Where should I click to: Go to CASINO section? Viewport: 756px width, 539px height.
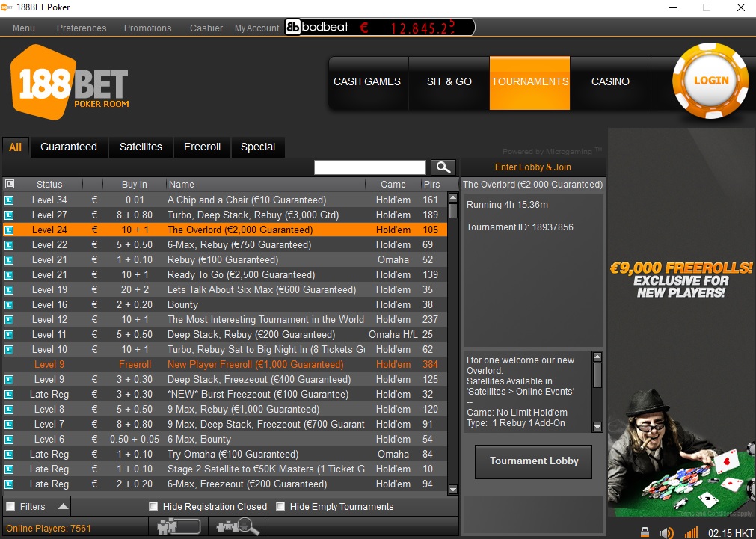610,82
